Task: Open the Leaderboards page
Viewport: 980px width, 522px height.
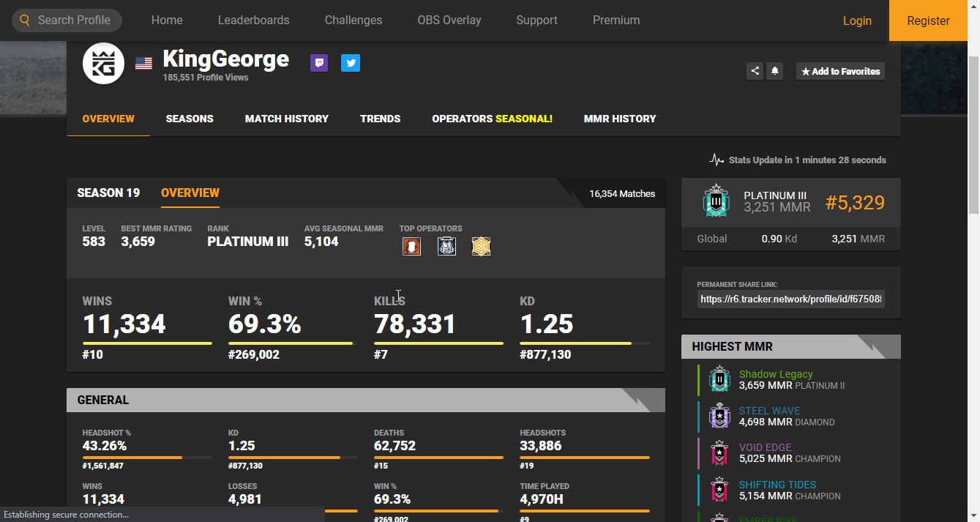Action: 253,20
